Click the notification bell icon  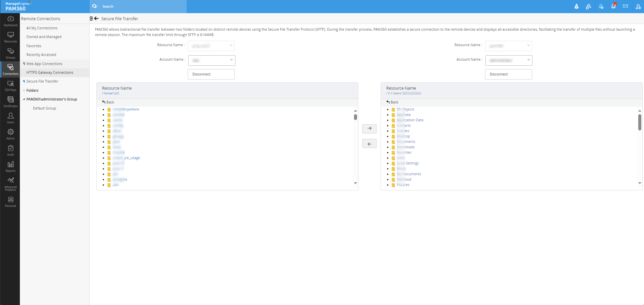click(613, 6)
